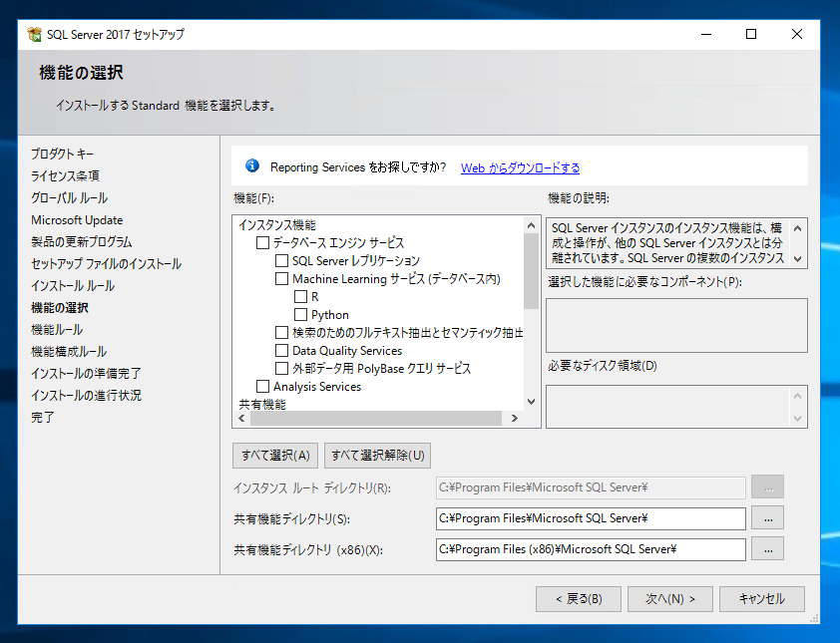The height and width of the screenshot is (643, 840).
Task: Tick the Machine Learning サービス checkbox
Action: [x=281, y=279]
